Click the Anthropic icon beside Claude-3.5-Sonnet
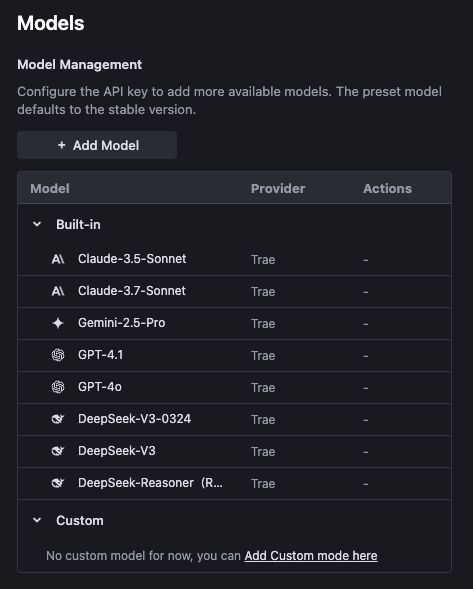 [x=58, y=259]
